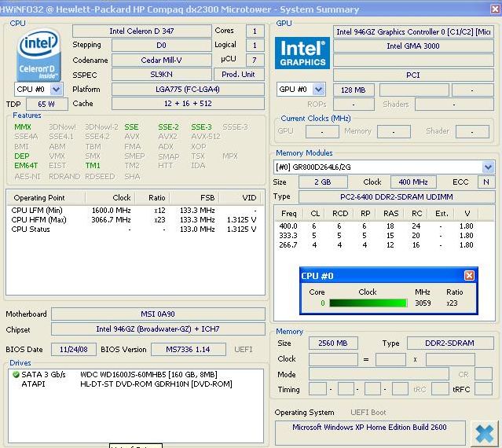This screenshot has width=502, height=448.
Task: Close the CPU #0 popup window
Action: point(469,275)
